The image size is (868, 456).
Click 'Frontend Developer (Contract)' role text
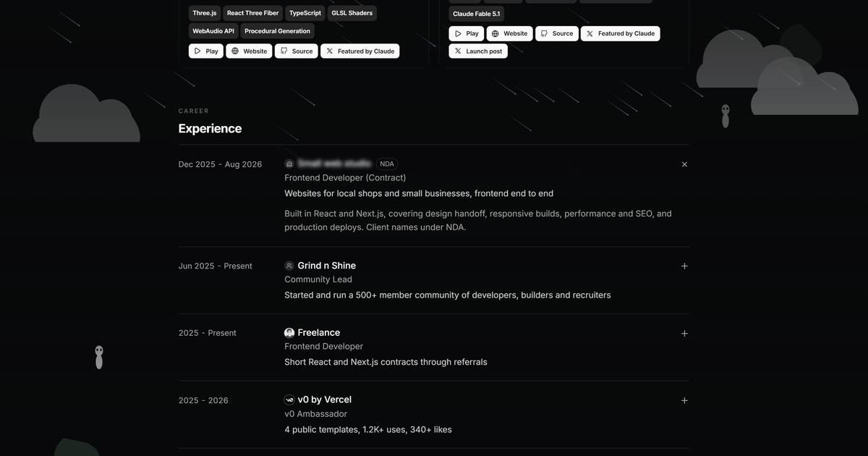(345, 178)
